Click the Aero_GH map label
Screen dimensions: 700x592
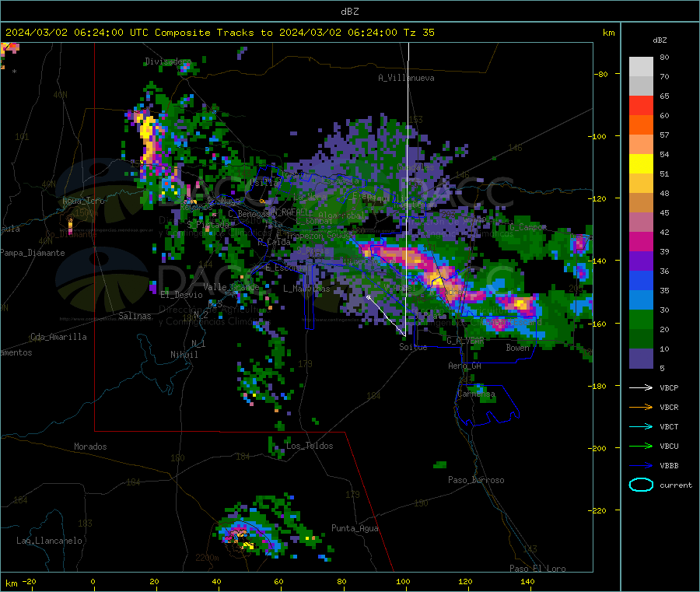pos(464,366)
